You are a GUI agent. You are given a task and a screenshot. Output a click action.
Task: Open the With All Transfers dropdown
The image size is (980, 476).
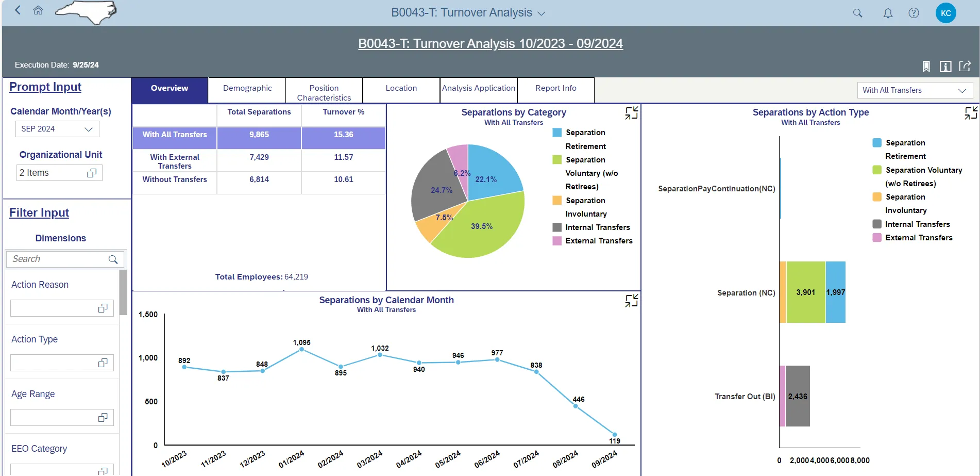[915, 90]
